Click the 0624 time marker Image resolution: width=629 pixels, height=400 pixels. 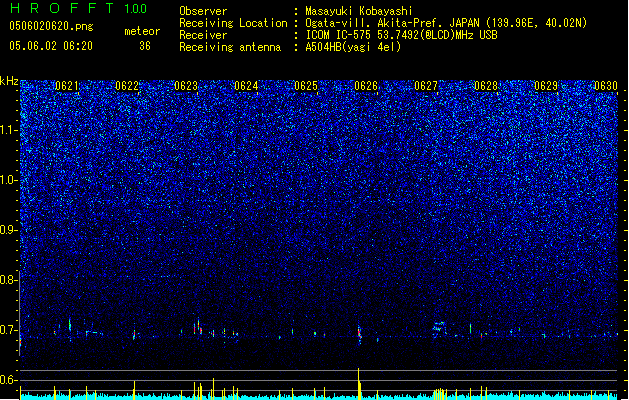[246, 85]
